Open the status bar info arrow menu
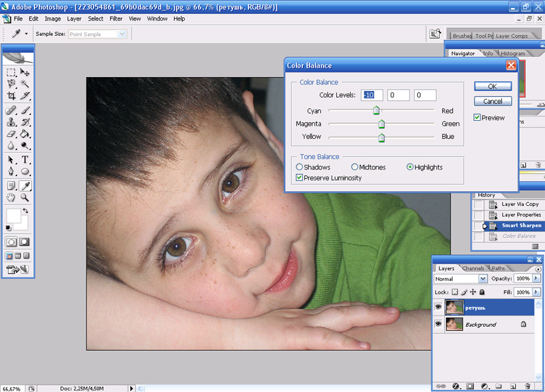Screen dimensions: 545x392 (x=132, y=388)
